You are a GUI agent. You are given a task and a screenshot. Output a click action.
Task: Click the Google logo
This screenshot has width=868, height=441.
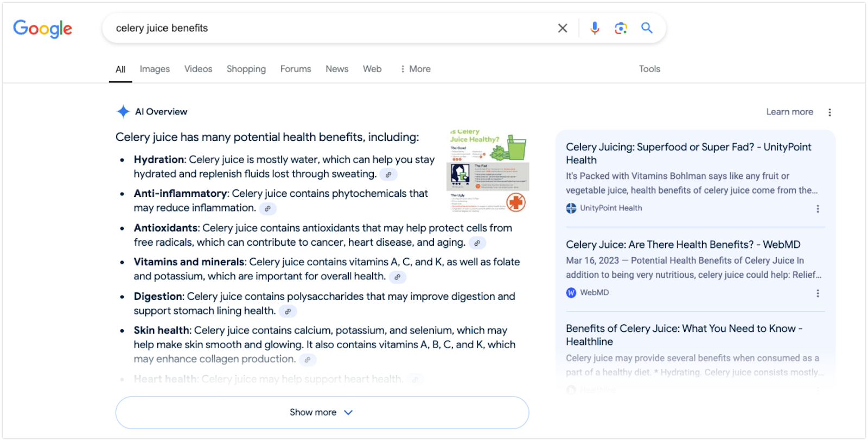(x=43, y=29)
